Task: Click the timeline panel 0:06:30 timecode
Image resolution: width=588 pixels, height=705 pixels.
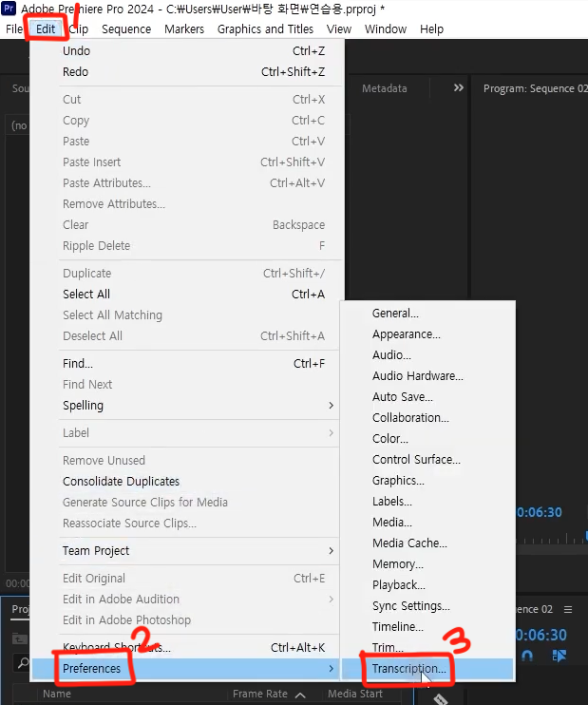Action: click(x=541, y=635)
